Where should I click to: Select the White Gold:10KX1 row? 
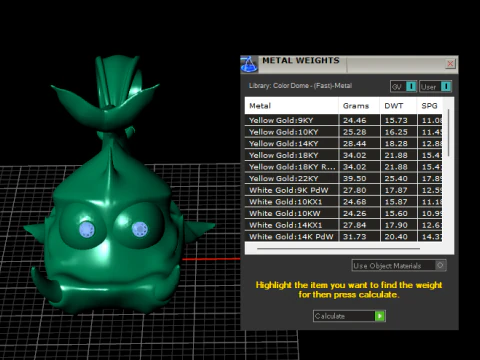tap(344, 202)
